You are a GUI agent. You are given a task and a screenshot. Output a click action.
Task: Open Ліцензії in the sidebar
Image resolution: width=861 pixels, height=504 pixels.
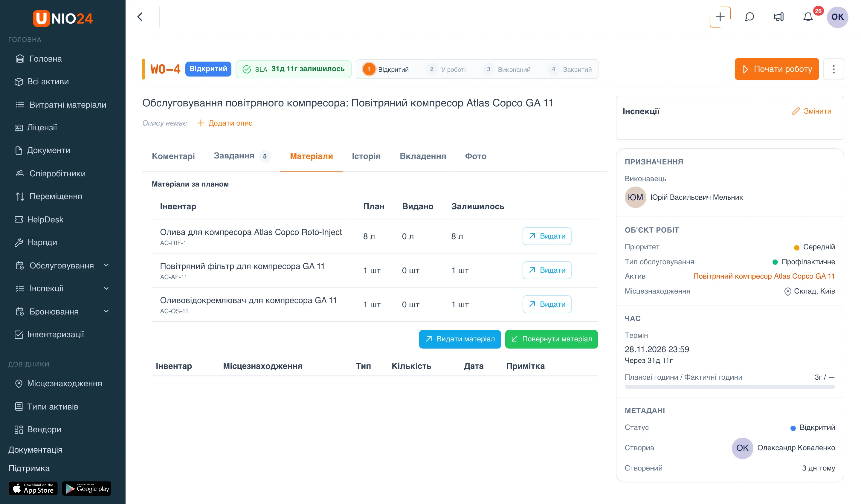click(x=36, y=127)
